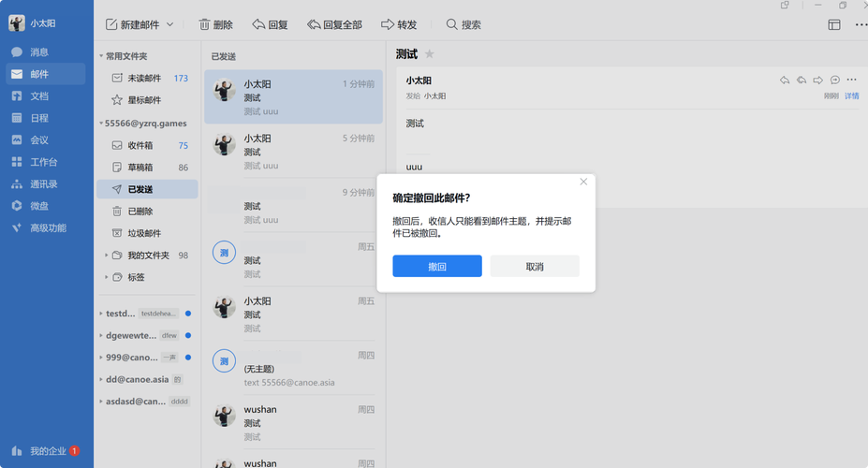Open 消息 in the sidebar
Viewport: 868px width, 468px height.
click(x=45, y=52)
